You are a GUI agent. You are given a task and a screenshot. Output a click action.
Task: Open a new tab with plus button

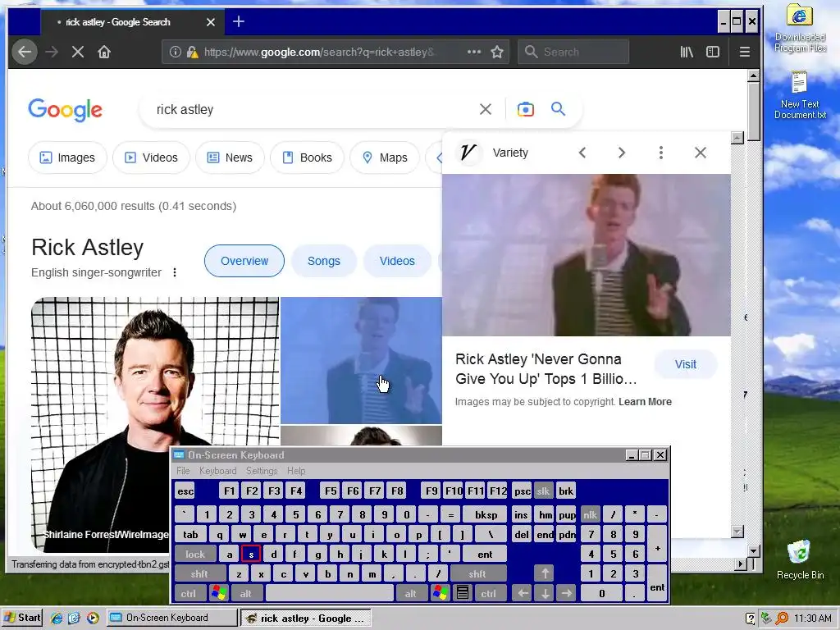click(x=239, y=21)
